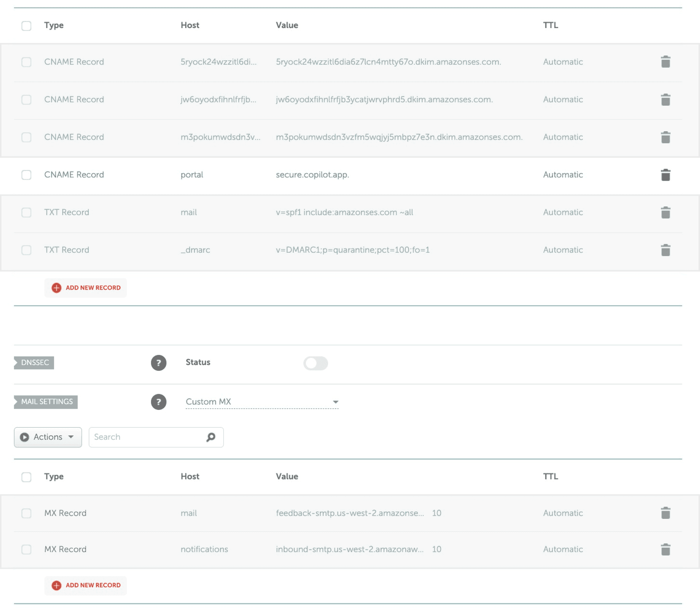Delete the mail MX record
The image size is (700, 611).
pos(666,513)
